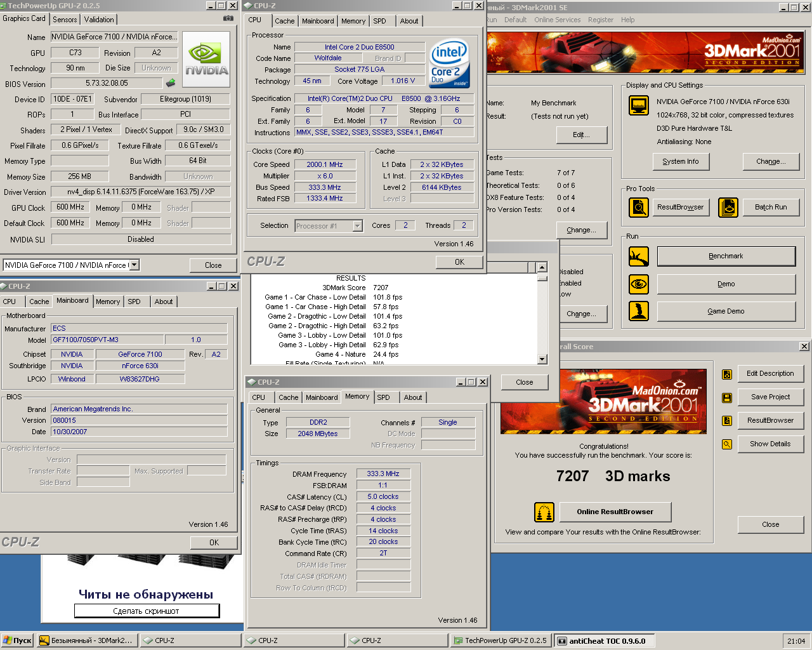
Task: Open the GPU selection dropdown in GPU-Z
Action: [134, 265]
